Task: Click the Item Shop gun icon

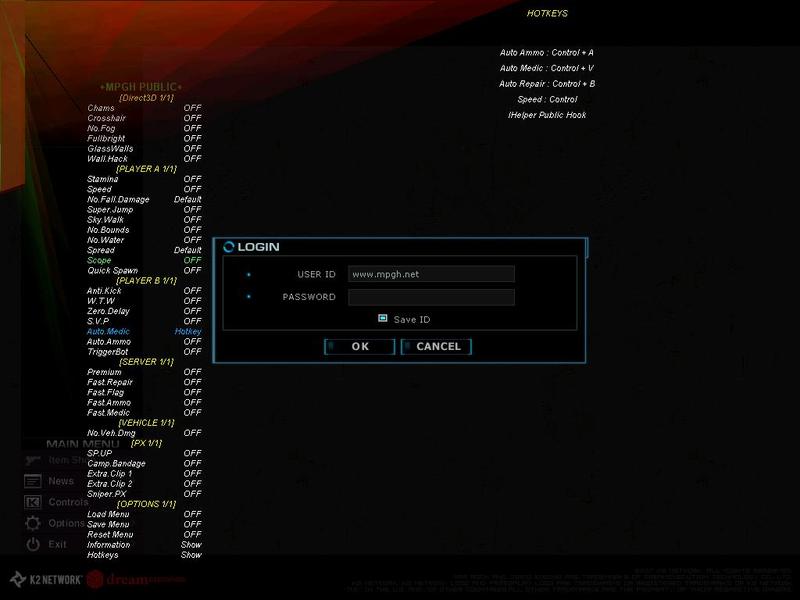Action: click(x=33, y=460)
